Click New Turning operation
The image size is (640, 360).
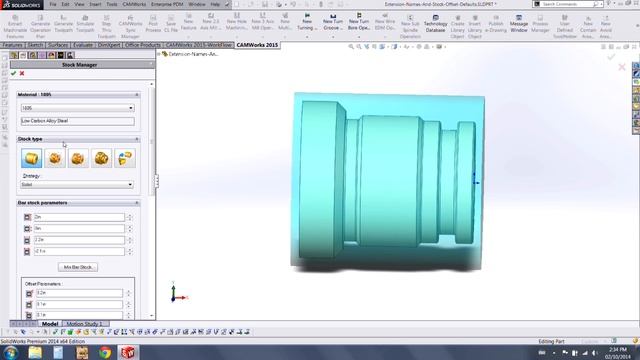(x=307, y=22)
